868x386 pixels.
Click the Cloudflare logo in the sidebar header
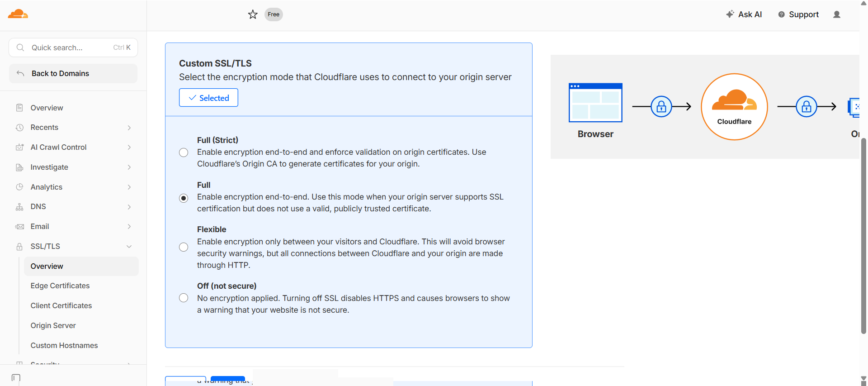pyautogui.click(x=18, y=14)
